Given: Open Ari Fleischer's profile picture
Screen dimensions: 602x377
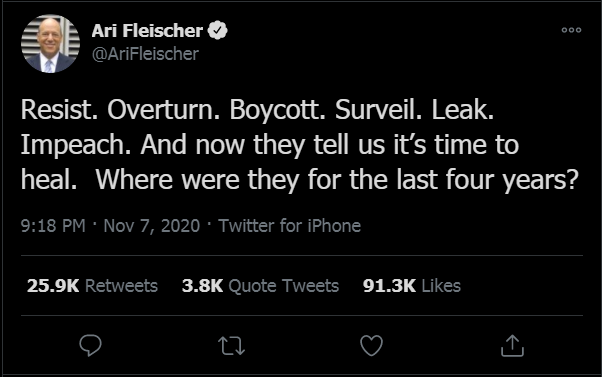Looking at the screenshot, I should click(50, 44).
